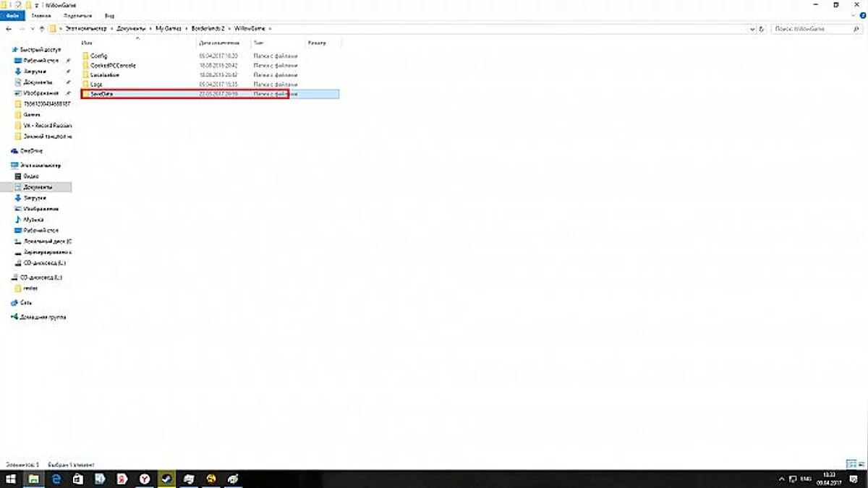This screenshot has height=488, width=868.
Task: Select the Localization folder
Action: coord(210,74)
